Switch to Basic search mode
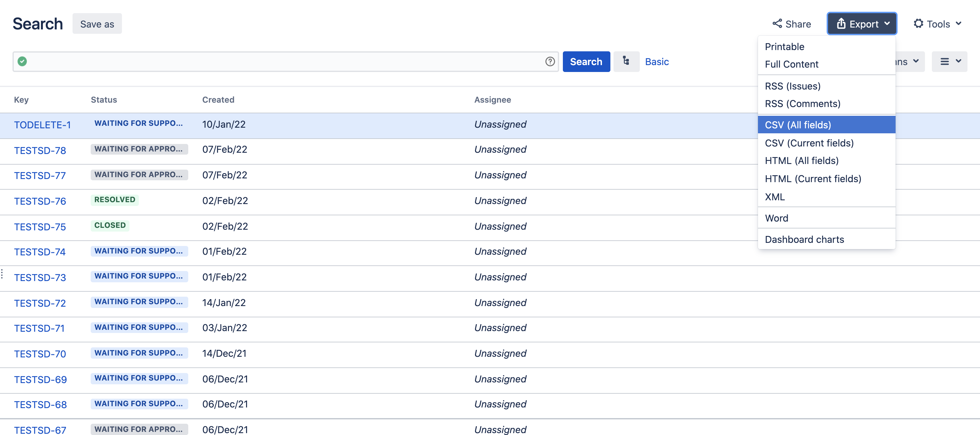 coord(657,62)
